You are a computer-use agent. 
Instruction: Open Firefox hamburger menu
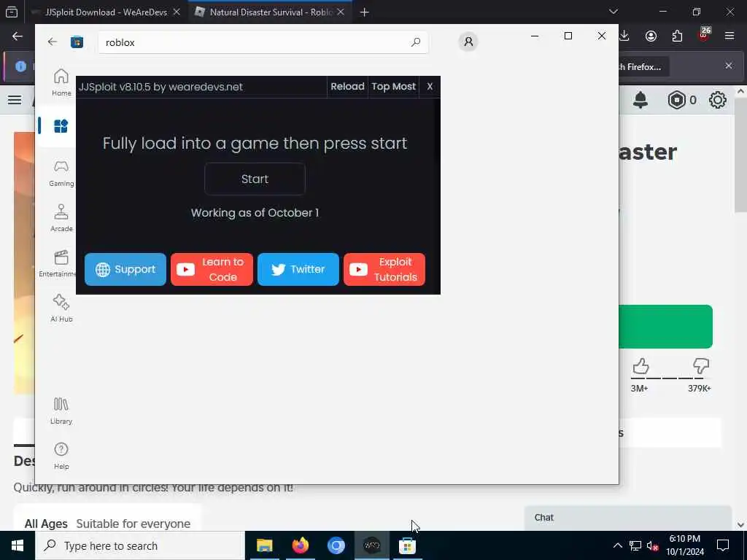[729, 36]
